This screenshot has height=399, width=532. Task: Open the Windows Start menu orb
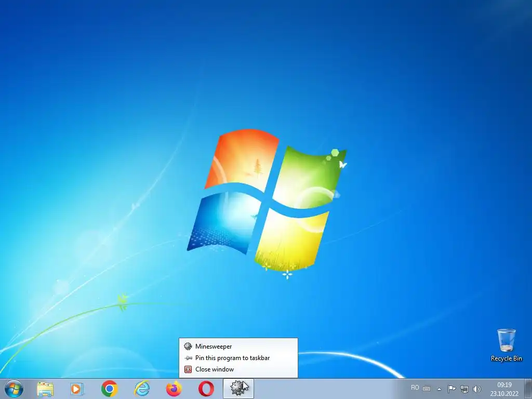[14, 389]
